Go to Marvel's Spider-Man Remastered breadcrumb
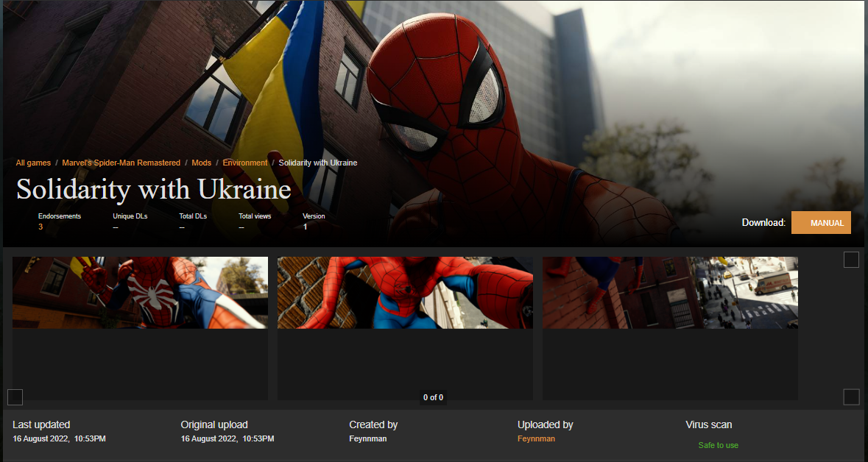 [x=121, y=163]
